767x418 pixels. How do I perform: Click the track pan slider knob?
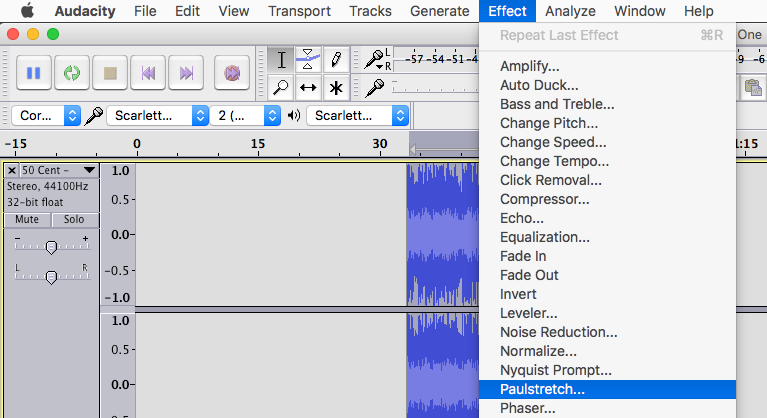pos(51,277)
